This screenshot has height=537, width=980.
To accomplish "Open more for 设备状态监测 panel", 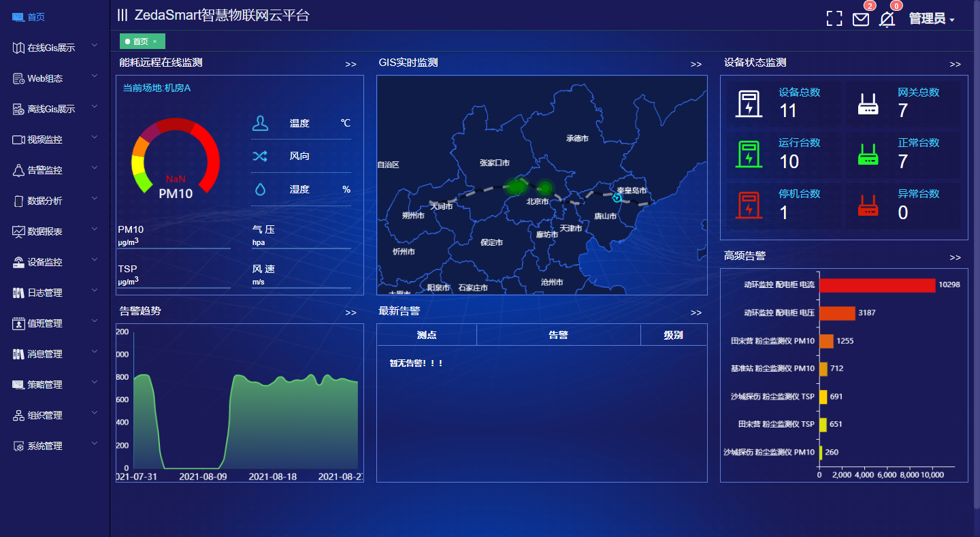I will click(955, 64).
